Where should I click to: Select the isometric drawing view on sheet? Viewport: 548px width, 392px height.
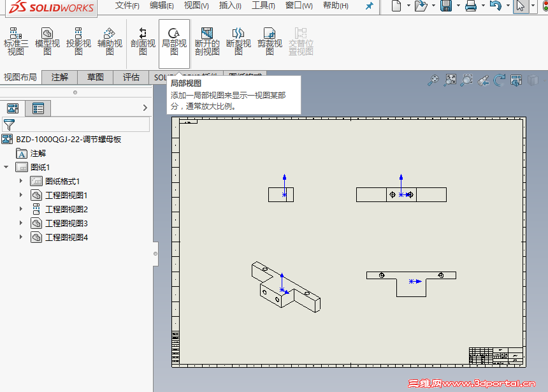coord(286,287)
